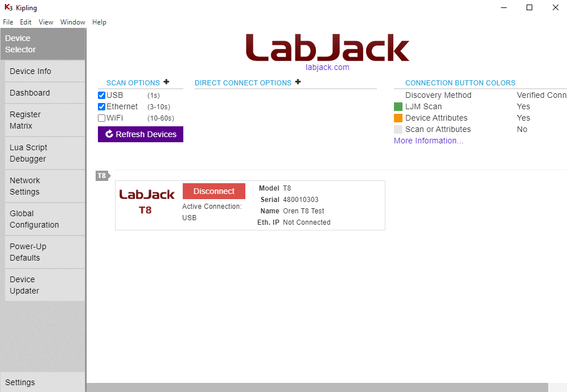567x392 pixels.
Task: Enable the WiFi scan checkbox
Action: (x=101, y=118)
